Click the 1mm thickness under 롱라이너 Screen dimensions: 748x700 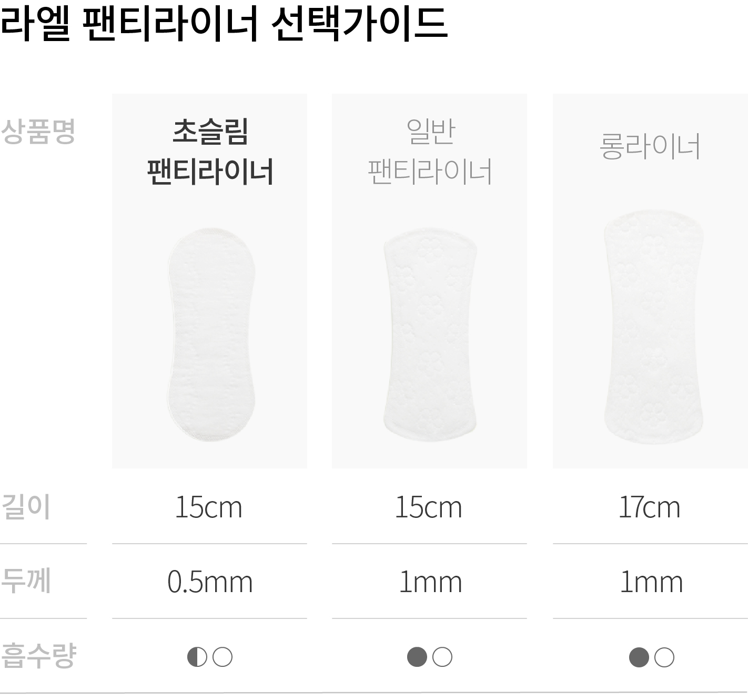coord(651,582)
